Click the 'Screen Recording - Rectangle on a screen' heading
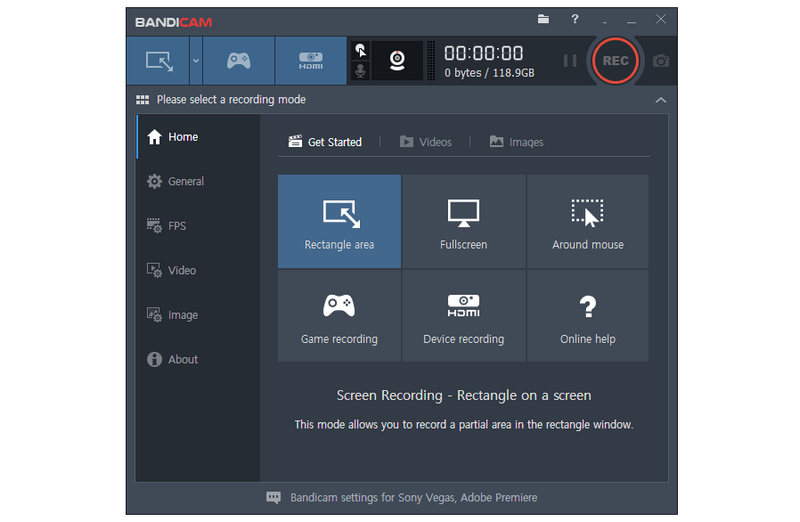The height and width of the screenshot is (522, 800). click(x=464, y=395)
